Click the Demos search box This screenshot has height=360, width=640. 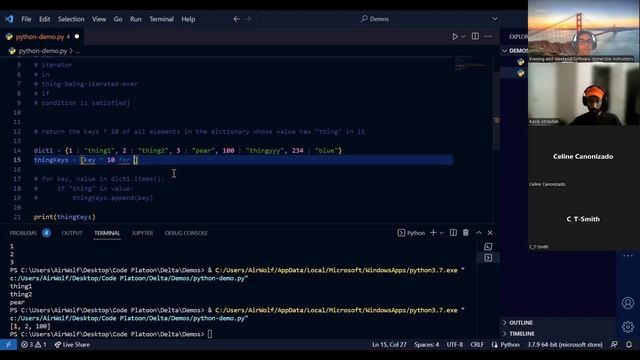[x=375, y=19]
